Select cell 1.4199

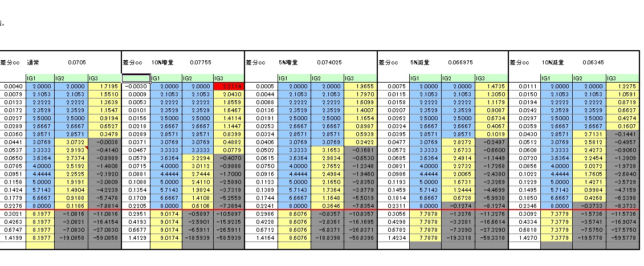click(x=13, y=237)
